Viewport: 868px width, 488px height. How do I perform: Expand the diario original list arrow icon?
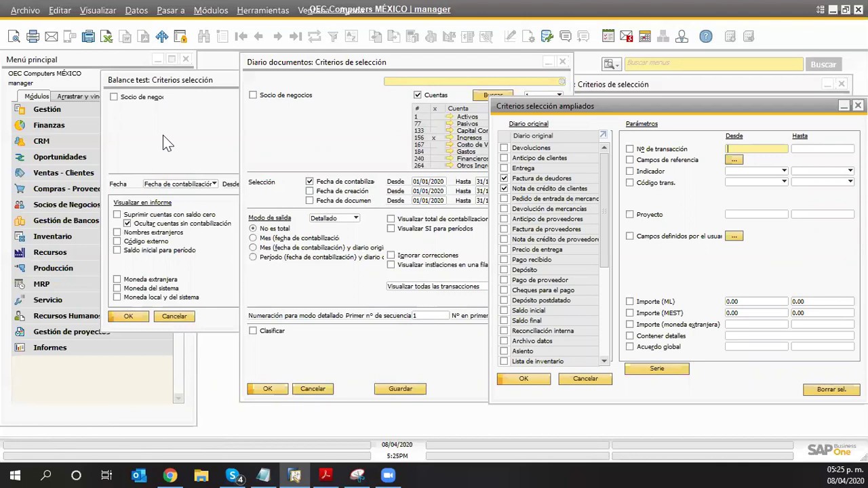pos(603,135)
